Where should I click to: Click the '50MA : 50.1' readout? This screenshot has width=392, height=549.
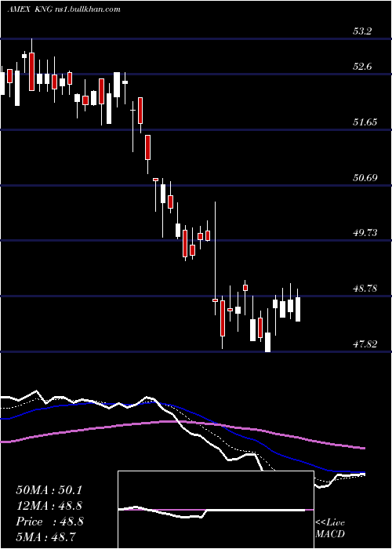[49, 490]
